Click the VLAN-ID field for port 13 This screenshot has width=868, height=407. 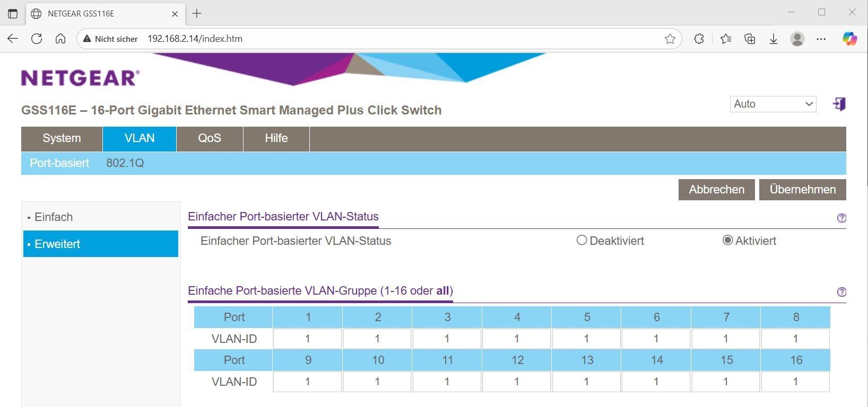[x=586, y=382]
